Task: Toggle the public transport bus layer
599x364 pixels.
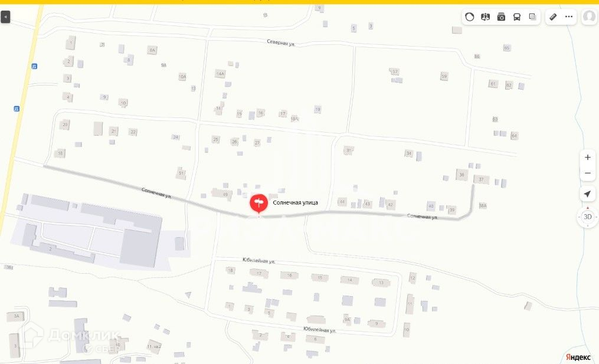Action: 517,17
